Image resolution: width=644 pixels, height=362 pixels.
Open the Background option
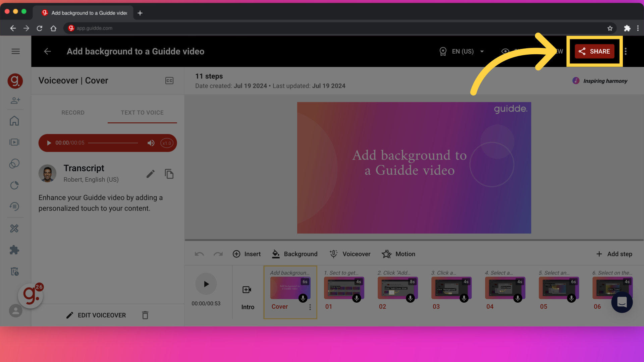(x=294, y=254)
